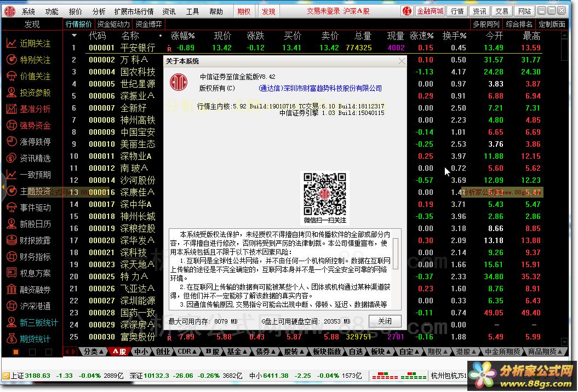Open the 金融商城 button
The image size is (578, 392).
[x=430, y=11]
